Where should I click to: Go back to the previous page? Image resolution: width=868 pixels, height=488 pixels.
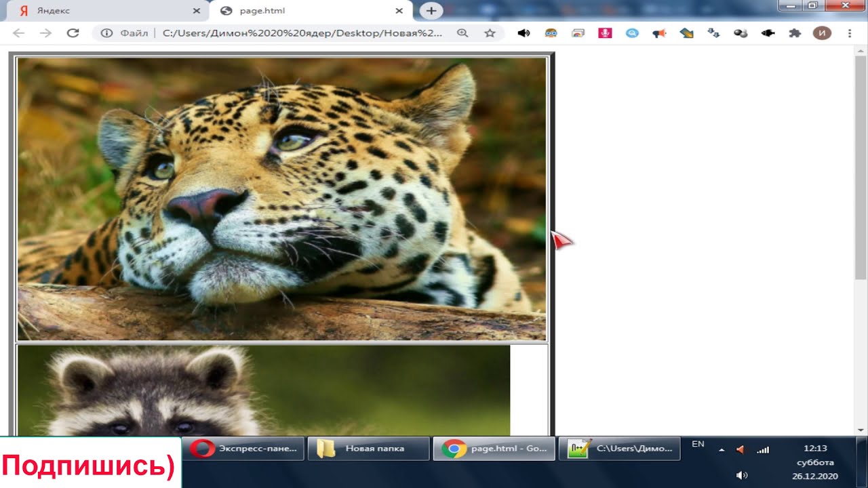coord(18,33)
